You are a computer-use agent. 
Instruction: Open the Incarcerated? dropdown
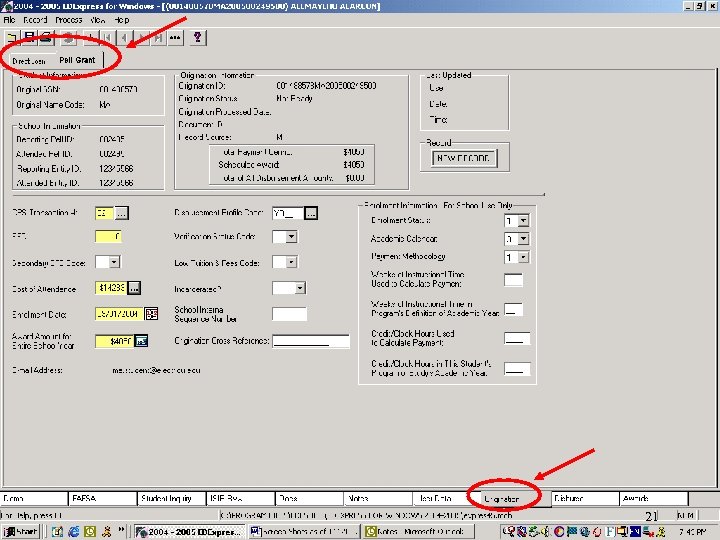[x=300, y=288]
